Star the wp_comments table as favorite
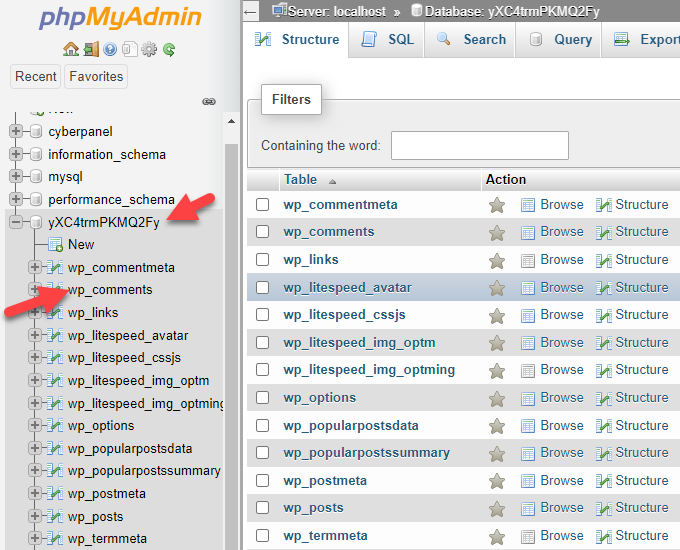The image size is (680, 550). (x=497, y=233)
